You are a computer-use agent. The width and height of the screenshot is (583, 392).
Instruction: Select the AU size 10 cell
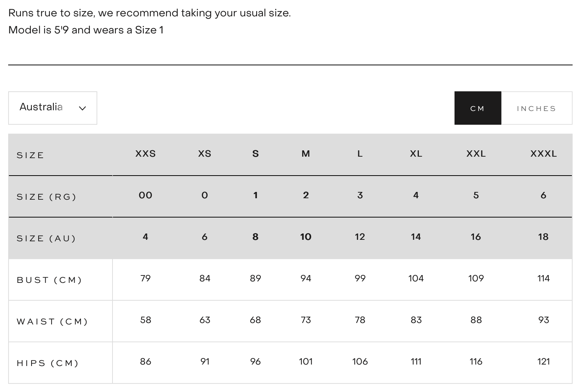pyautogui.click(x=306, y=237)
